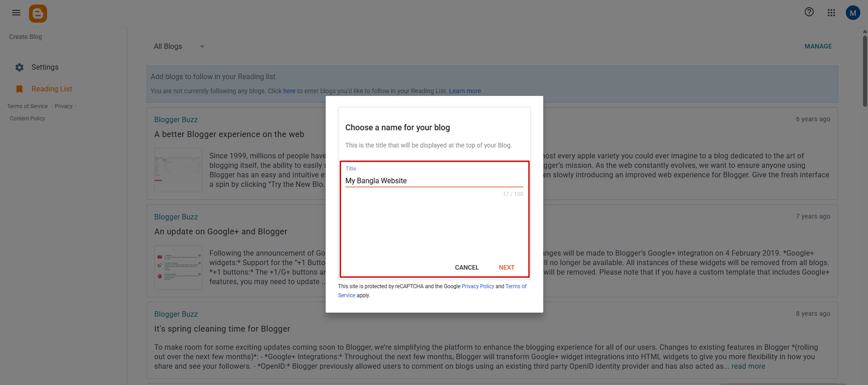
Task: Click the '7 years ago' timestamp
Action: [x=813, y=216]
